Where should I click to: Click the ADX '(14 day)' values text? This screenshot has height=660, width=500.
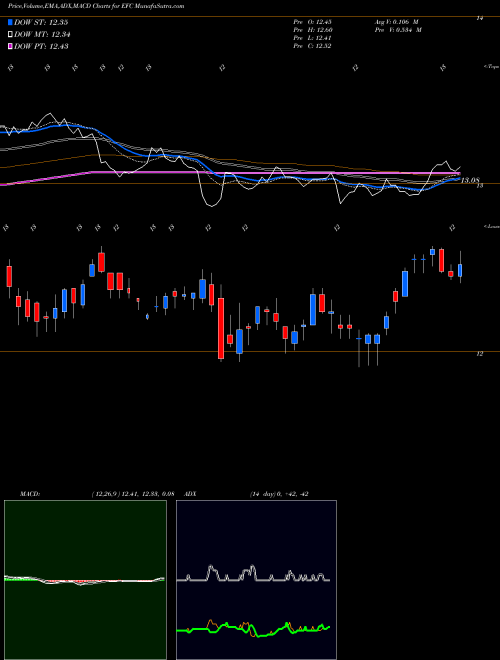pos(279,494)
